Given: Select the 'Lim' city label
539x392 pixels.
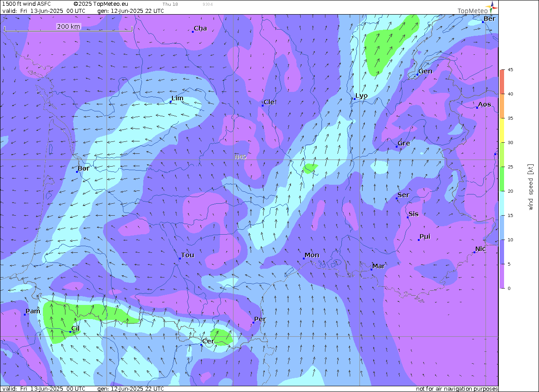Looking at the screenshot, I should (177, 98).
